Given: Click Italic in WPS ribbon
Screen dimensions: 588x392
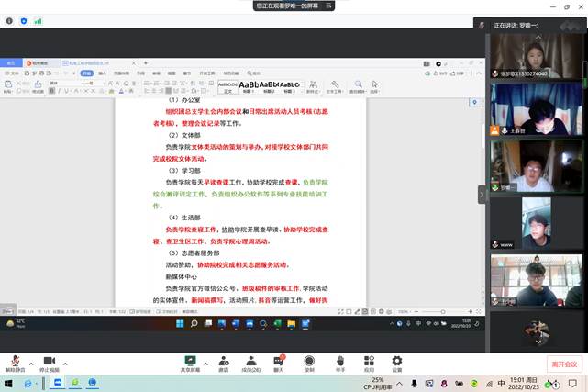Looking at the screenshot, I should 59,91.
